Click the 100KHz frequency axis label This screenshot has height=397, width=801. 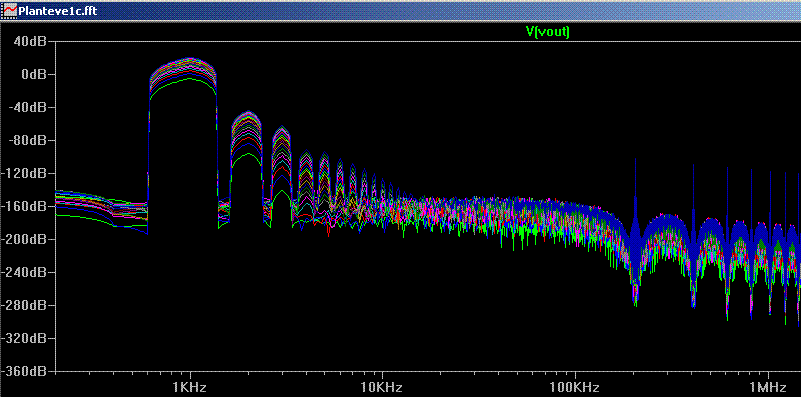point(575,388)
